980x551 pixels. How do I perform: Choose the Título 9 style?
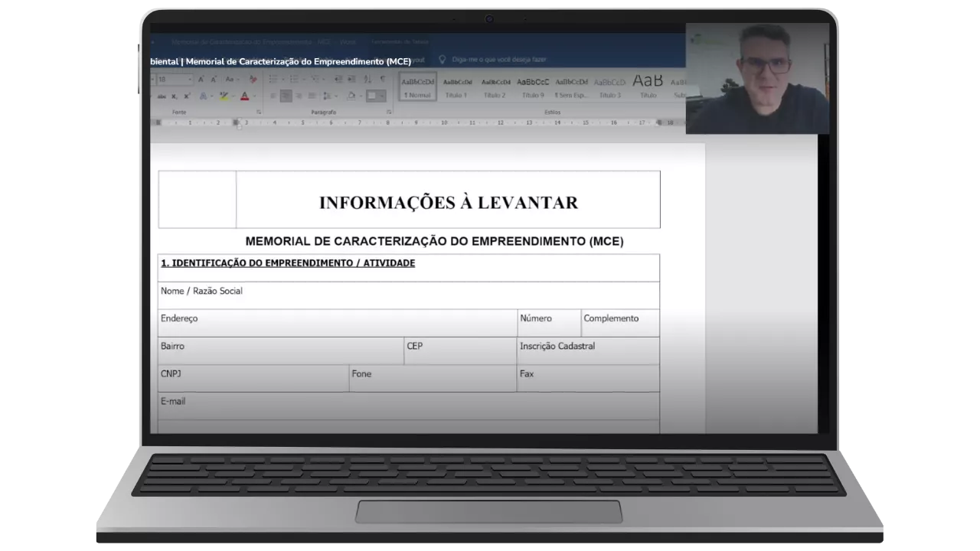pyautogui.click(x=533, y=86)
